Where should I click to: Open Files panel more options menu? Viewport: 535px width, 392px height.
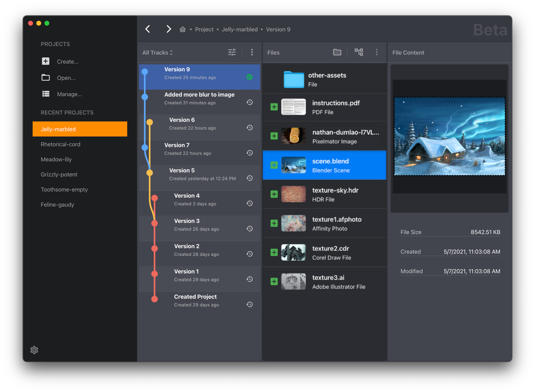(377, 52)
